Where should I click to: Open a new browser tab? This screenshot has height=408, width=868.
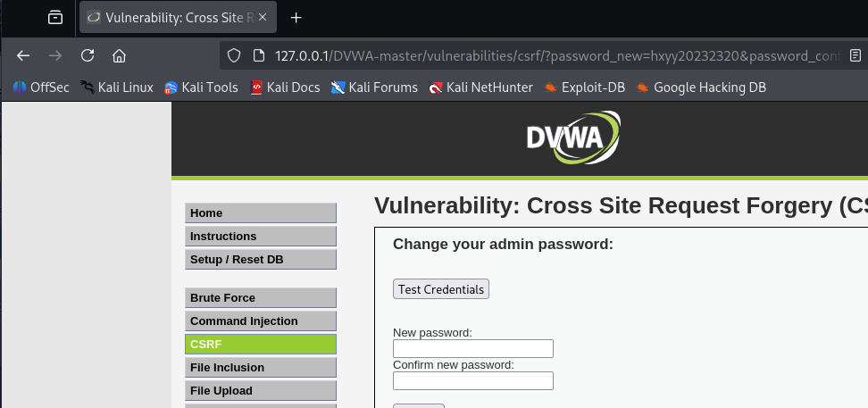296,17
